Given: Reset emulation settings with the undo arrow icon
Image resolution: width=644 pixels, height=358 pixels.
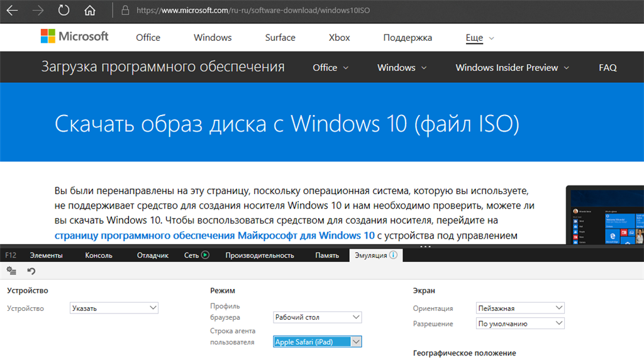Looking at the screenshot, I should pyautogui.click(x=31, y=271).
